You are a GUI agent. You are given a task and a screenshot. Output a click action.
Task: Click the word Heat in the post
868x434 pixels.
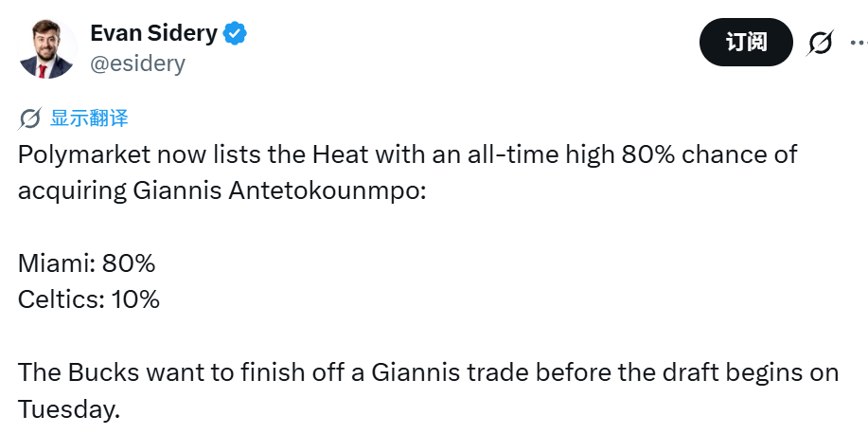(x=340, y=154)
